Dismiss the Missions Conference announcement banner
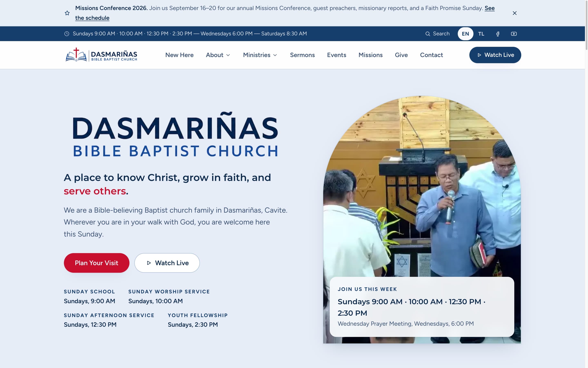Image resolution: width=588 pixels, height=368 pixels. coord(514,13)
